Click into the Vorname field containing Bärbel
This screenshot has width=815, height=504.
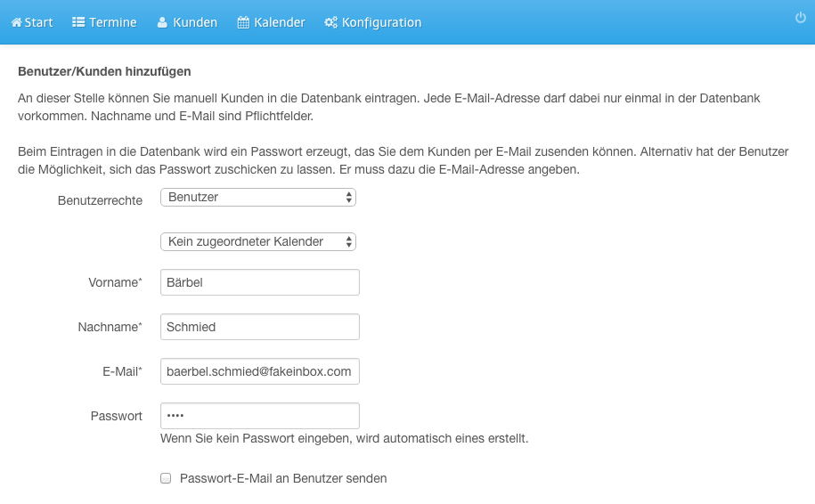[260, 282]
